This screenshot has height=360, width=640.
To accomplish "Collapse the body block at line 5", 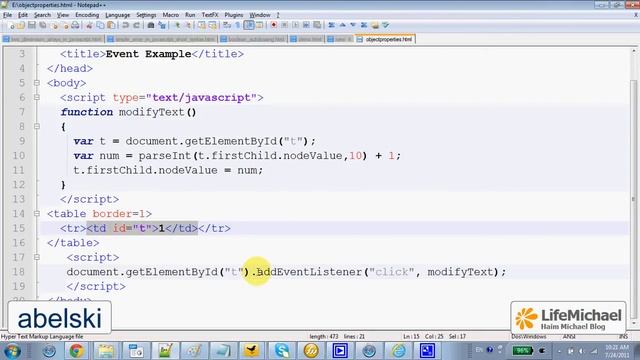I will coord(37,83).
